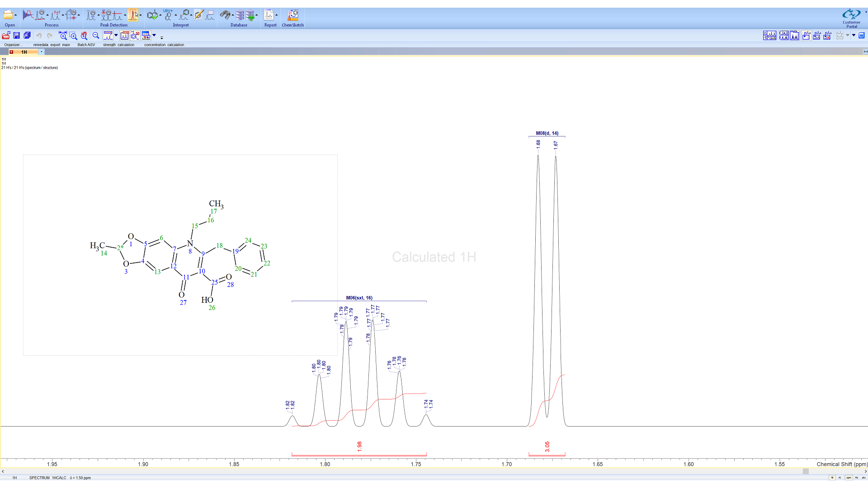
Task: Toggle the structure display button
Action: click(x=135, y=36)
